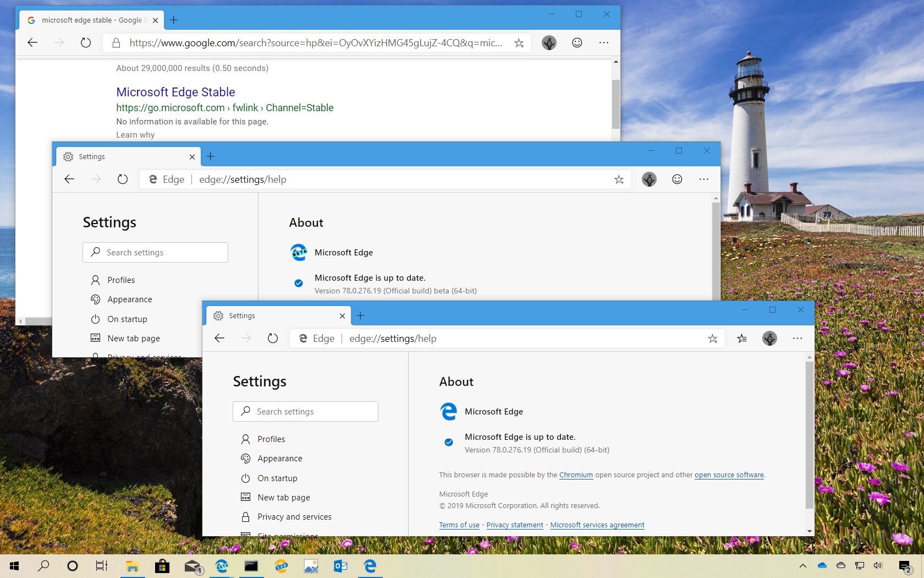Launch Edge Canary from the taskbar
The image size is (924, 578).
point(281,566)
